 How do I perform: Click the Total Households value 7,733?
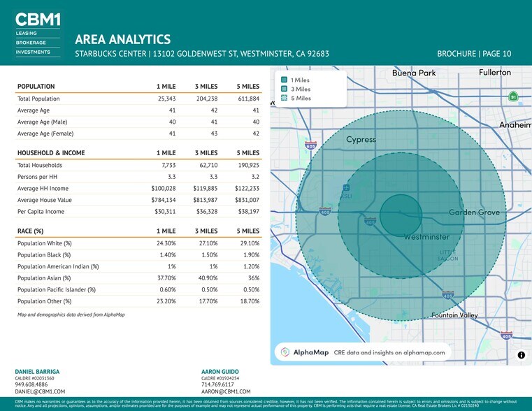tap(168, 165)
